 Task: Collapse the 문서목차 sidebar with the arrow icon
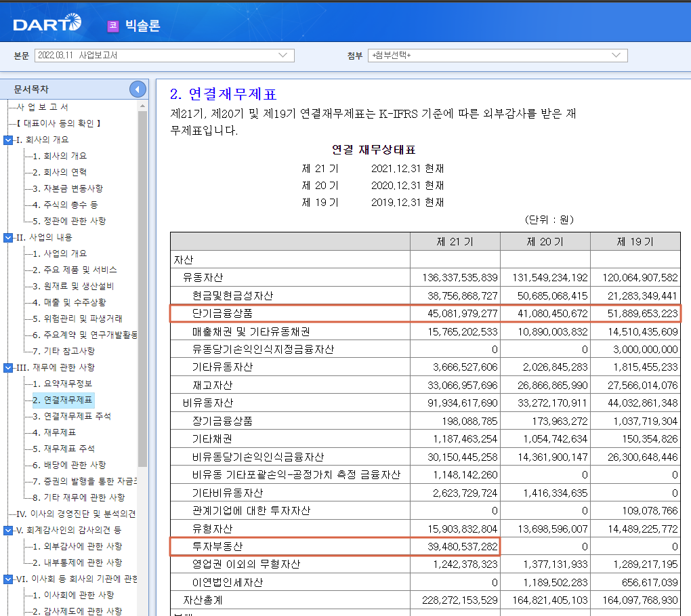click(x=136, y=88)
